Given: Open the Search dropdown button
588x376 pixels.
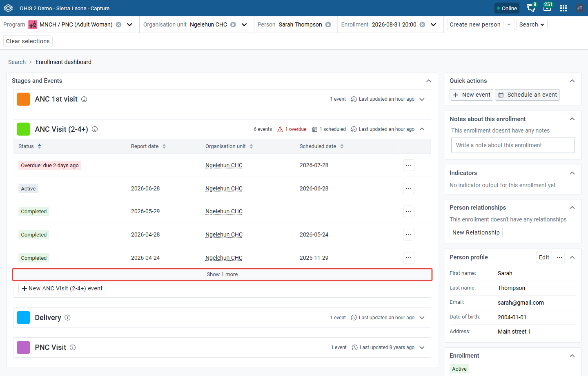Looking at the screenshot, I should click(532, 24).
